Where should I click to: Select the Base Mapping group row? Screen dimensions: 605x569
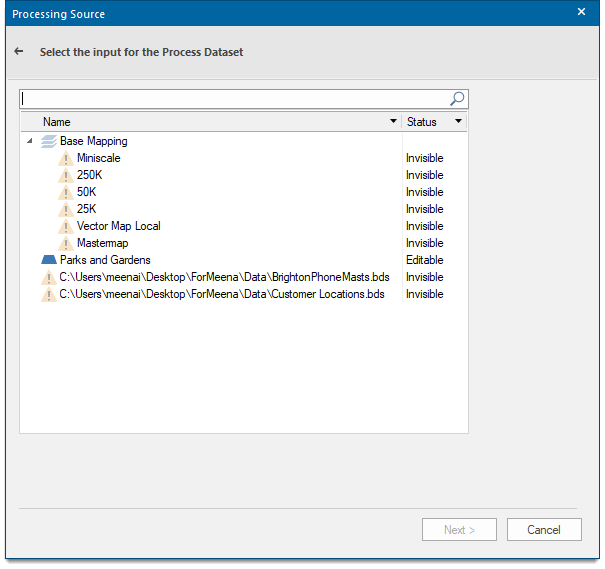click(93, 141)
